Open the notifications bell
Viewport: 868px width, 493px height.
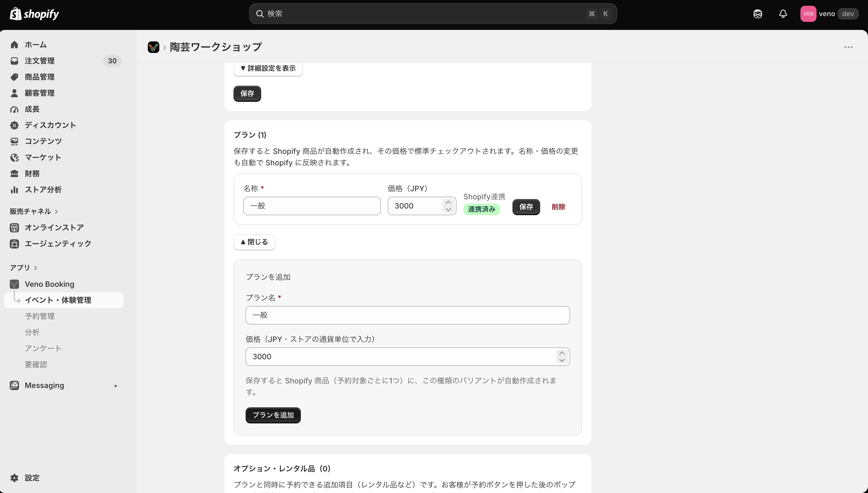[783, 14]
